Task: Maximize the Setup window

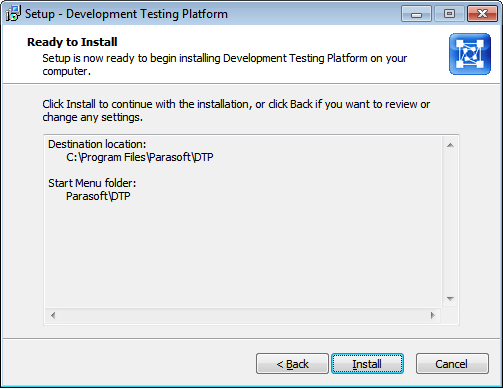Action: tap(449, 14)
